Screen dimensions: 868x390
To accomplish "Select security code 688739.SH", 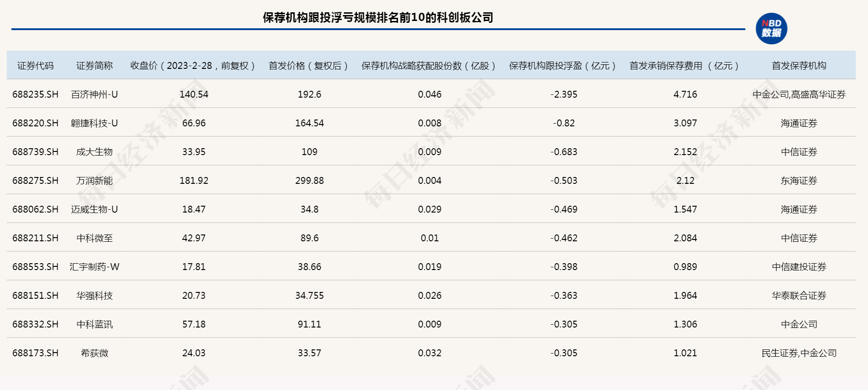I will tap(36, 152).
